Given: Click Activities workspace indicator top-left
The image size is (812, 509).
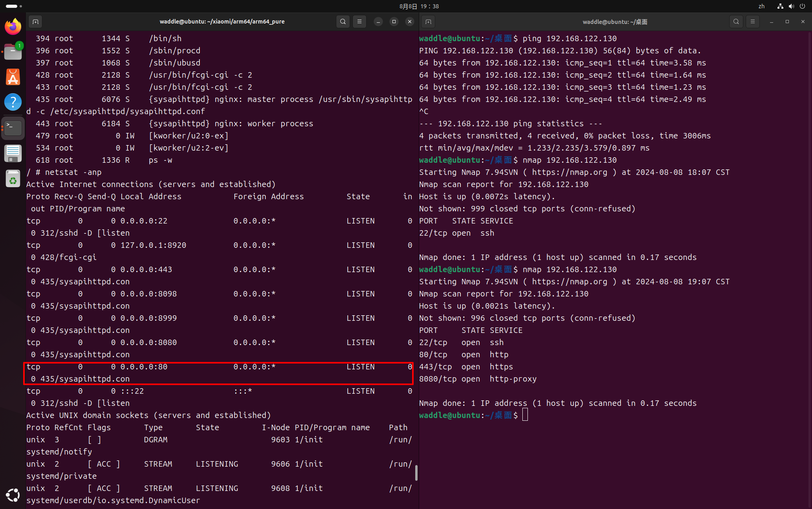Looking at the screenshot, I should coord(14,6).
